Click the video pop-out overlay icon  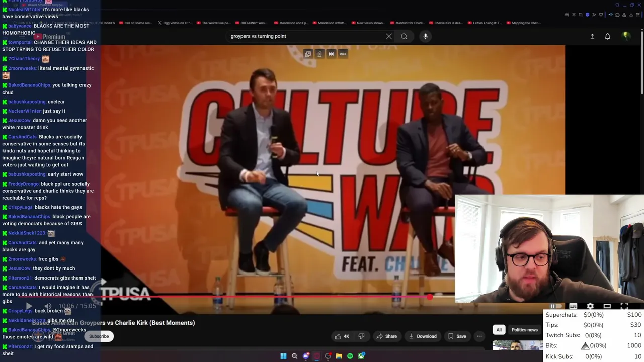point(308,54)
